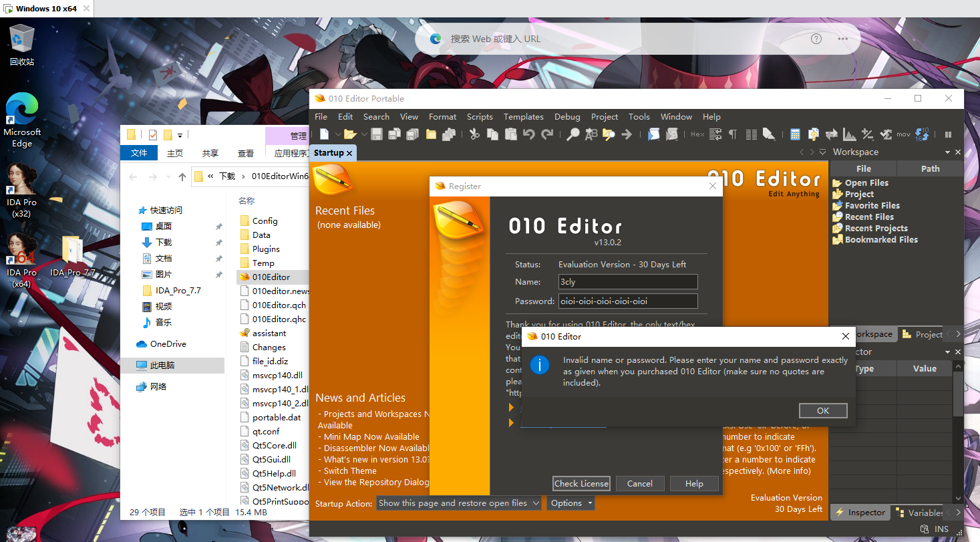Open Find with the magnifying glass icon
980x542 pixels.
(x=573, y=134)
